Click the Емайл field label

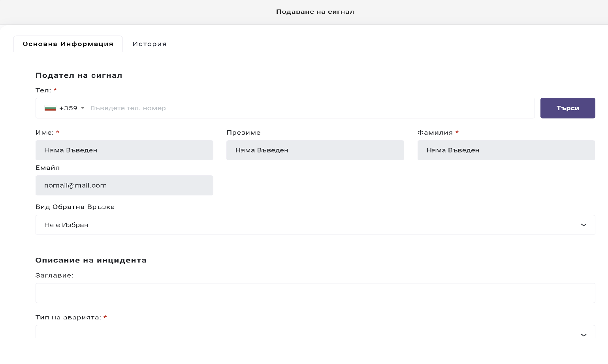pyautogui.click(x=47, y=168)
